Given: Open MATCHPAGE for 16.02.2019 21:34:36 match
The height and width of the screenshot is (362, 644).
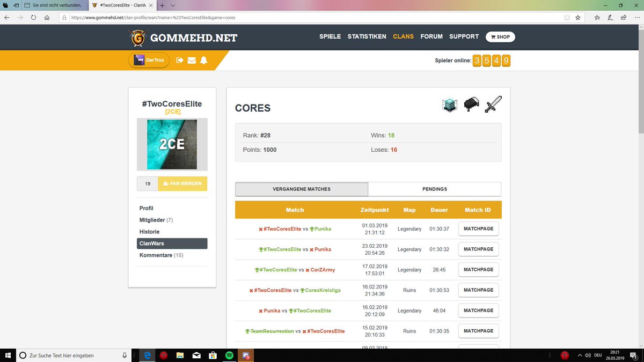Looking at the screenshot, I should point(478,290).
